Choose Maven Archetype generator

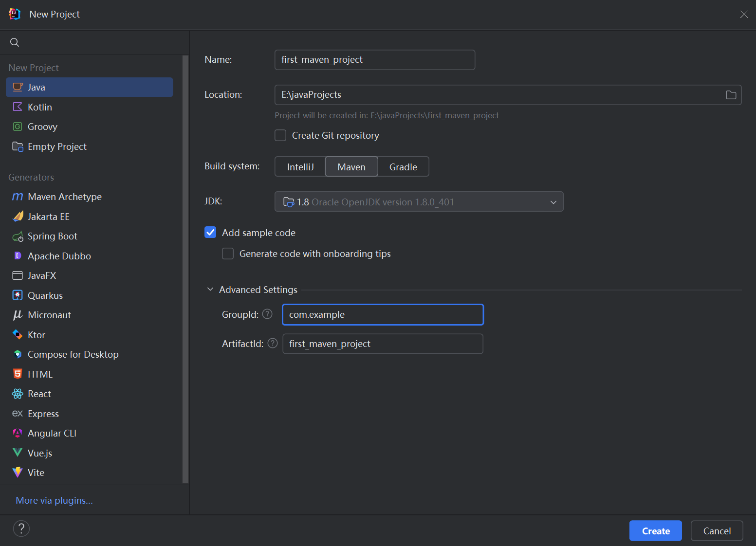click(x=90, y=197)
